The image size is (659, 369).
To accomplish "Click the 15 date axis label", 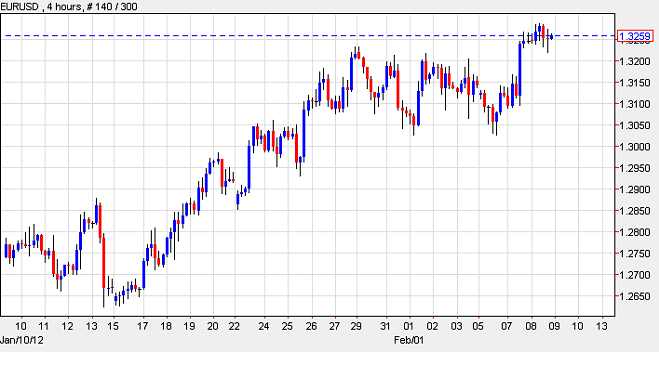I will click(x=113, y=326).
